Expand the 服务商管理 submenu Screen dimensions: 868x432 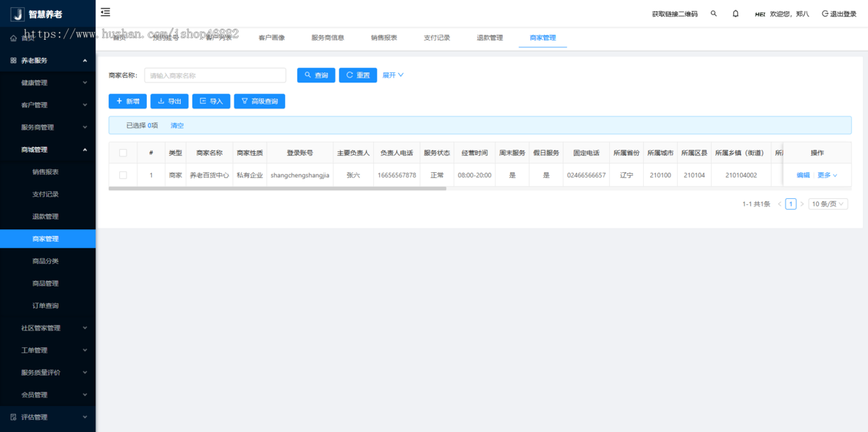point(48,127)
